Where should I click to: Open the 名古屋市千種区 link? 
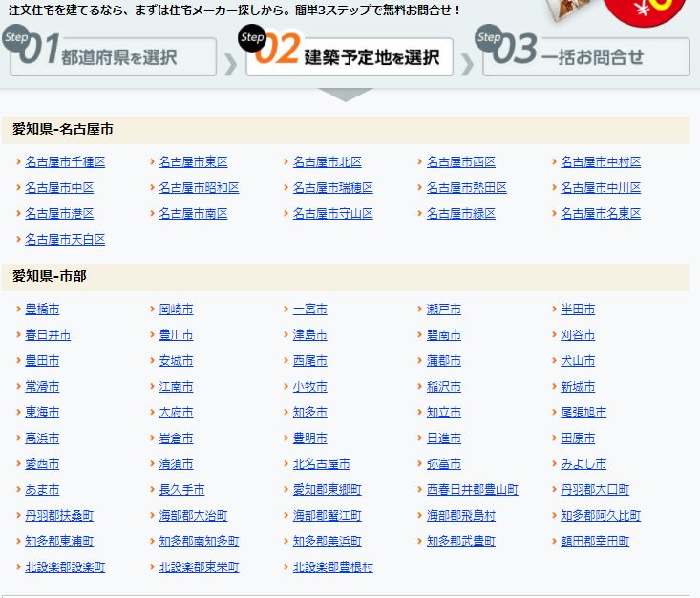pyautogui.click(x=65, y=162)
